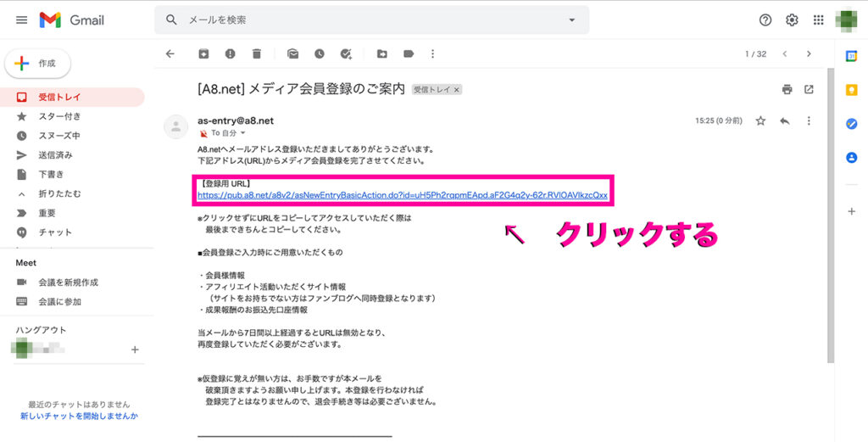Report this email as spam
This screenshot has height=442, width=868.
[x=231, y=53]
